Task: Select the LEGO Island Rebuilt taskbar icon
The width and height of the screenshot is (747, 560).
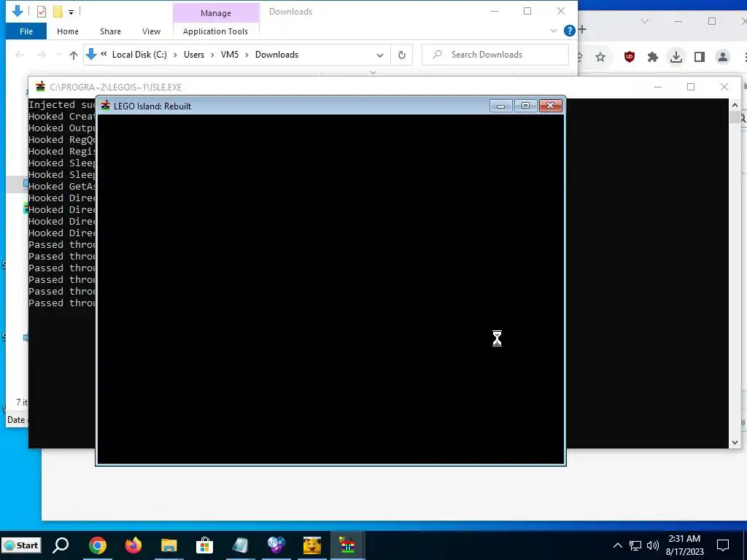Action: click(x=347, y=545)
